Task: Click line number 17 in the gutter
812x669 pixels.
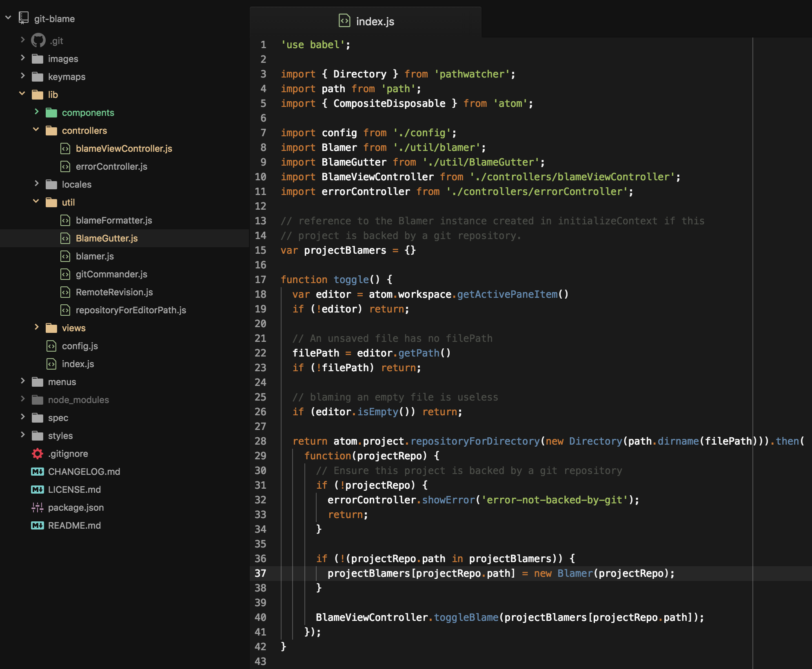Action: tap(260, 280)
